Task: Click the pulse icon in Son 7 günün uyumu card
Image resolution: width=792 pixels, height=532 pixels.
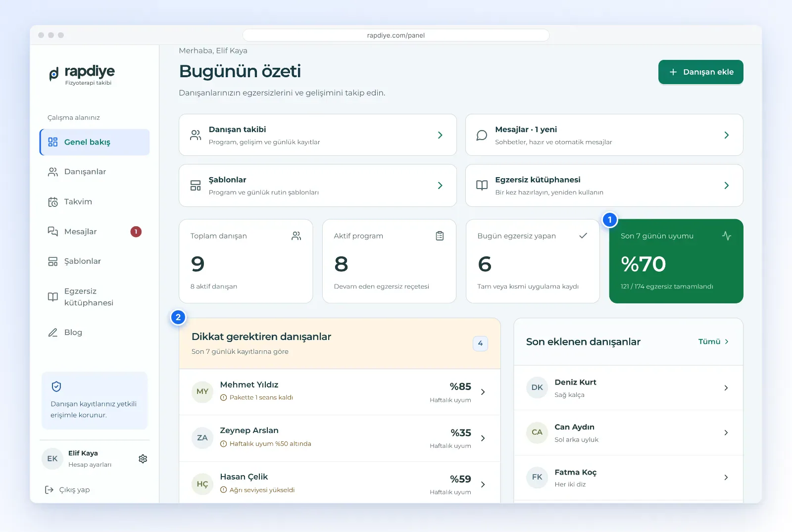Action: [x=726, y=236]
